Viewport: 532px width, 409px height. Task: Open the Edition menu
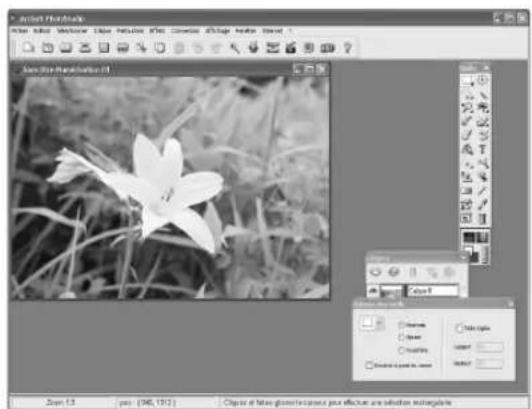coord(42,31)
